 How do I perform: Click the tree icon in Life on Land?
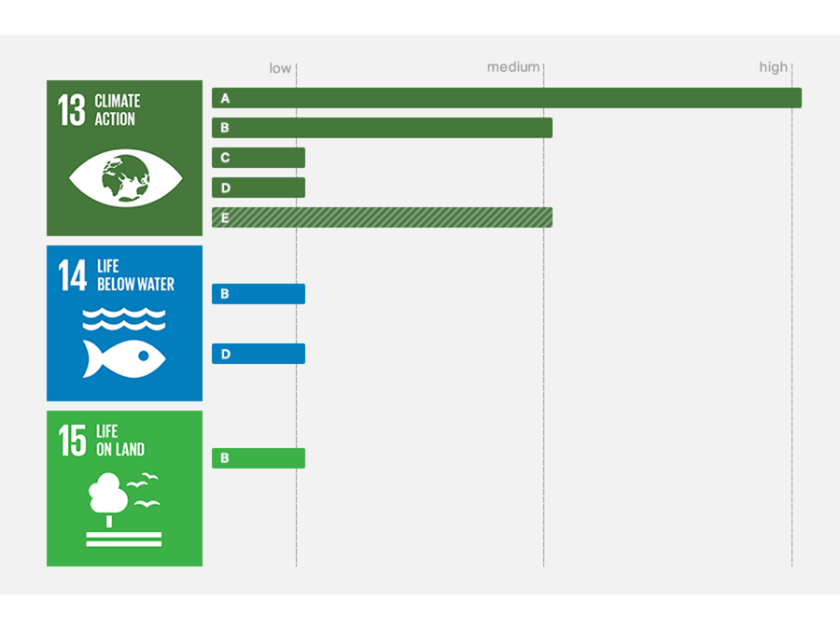coord(108,497)
